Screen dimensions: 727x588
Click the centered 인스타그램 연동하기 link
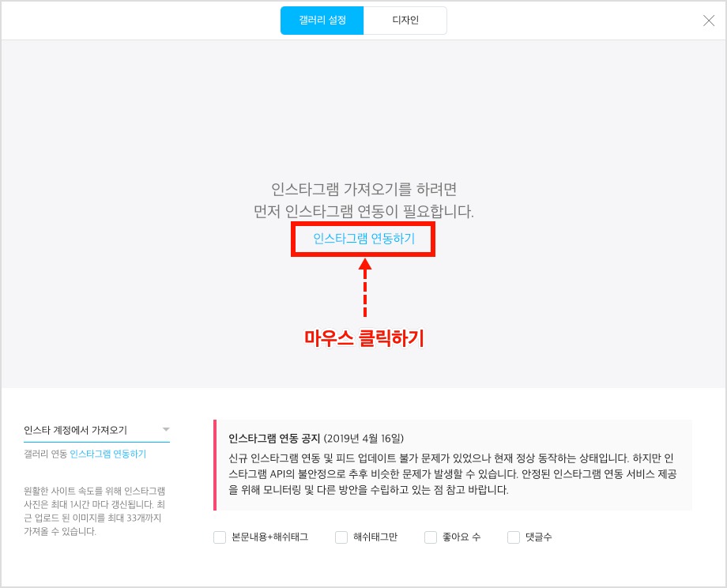click(363, 239)
